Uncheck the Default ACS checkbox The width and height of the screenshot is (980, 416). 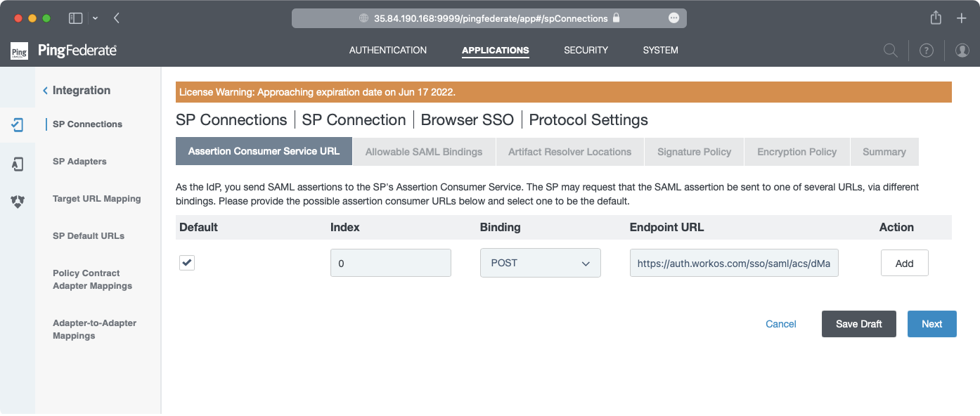click(187, 263)
